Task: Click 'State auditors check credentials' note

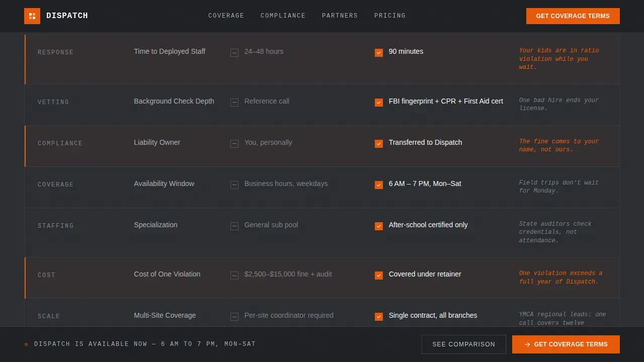Action: [555, 232]
